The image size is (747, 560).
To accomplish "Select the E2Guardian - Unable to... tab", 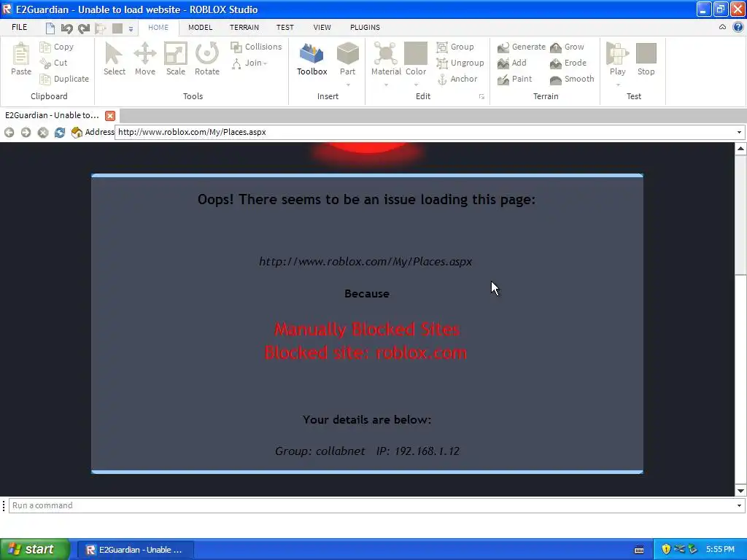I will [52, 115].
